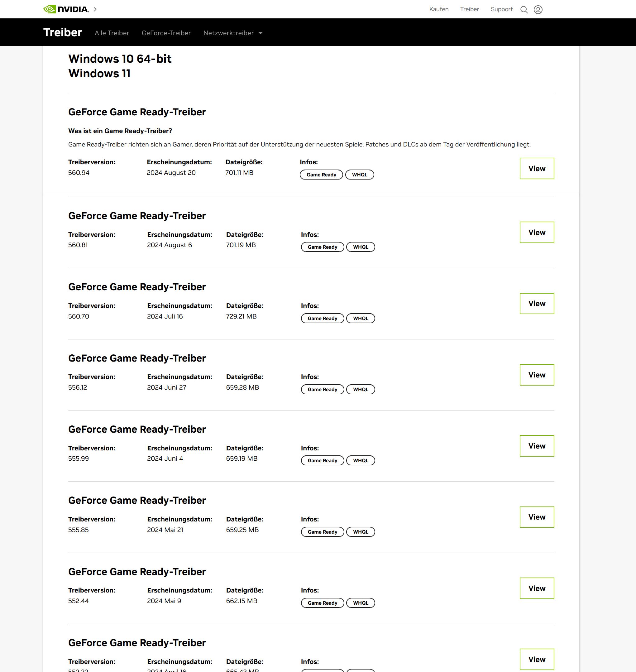The image size is (636, 672).
Task: Click the chevron next to NVIDIA logo
Action: pyautogui.click(x=95, y=9)
